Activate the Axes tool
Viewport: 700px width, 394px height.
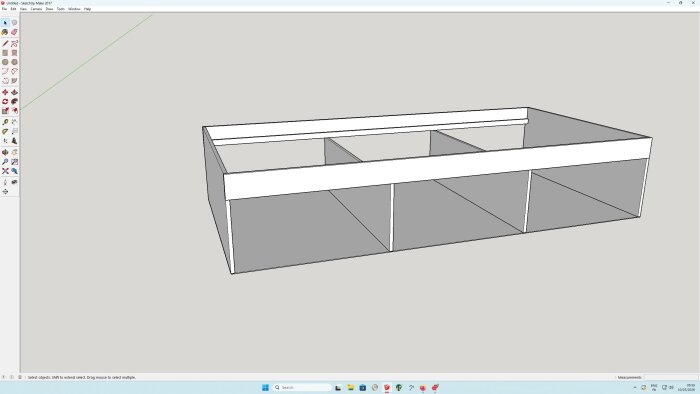5,141
